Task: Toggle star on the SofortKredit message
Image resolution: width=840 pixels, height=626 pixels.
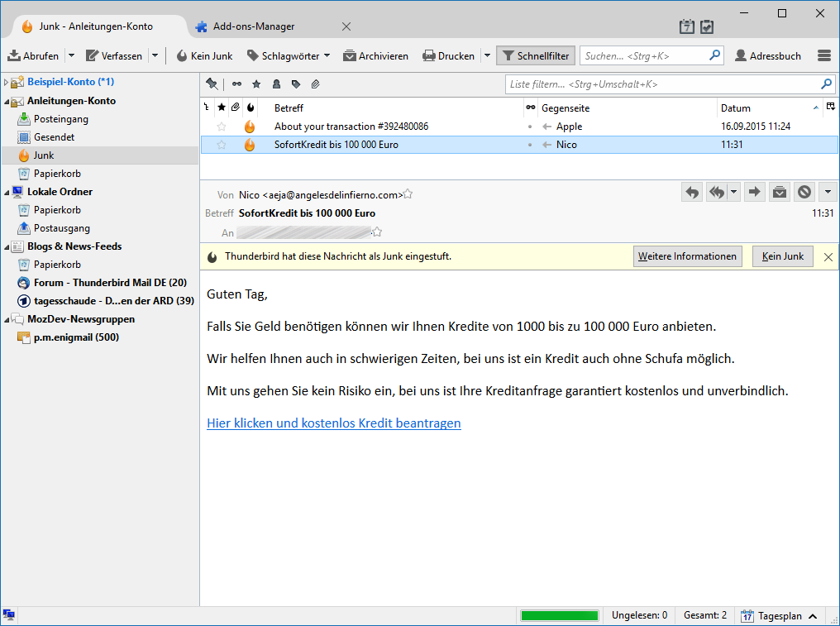Action: pos(222,145)
